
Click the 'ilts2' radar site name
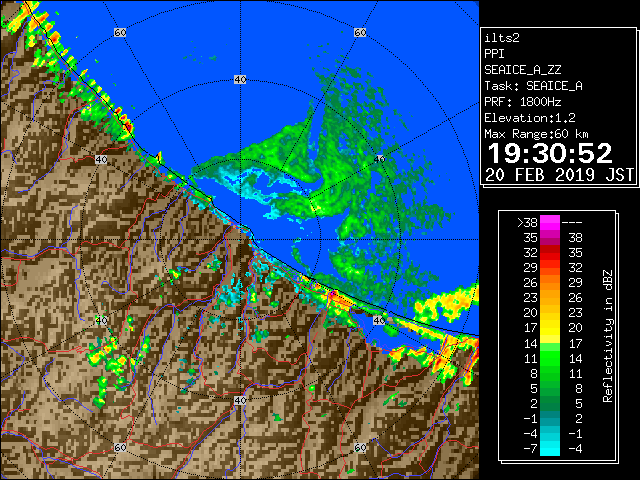[502, 38]
